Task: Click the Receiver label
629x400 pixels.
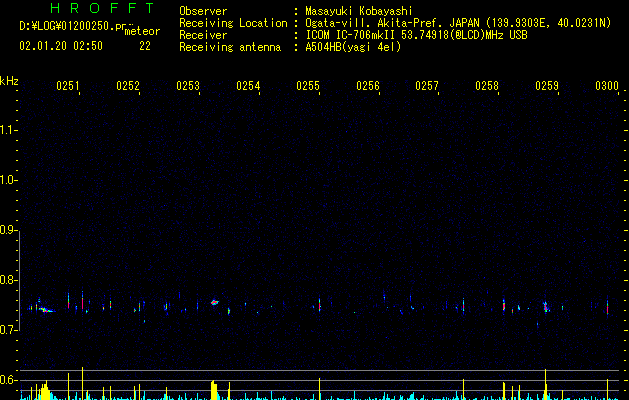Action: pyautogui.click(x=203, y=35)
